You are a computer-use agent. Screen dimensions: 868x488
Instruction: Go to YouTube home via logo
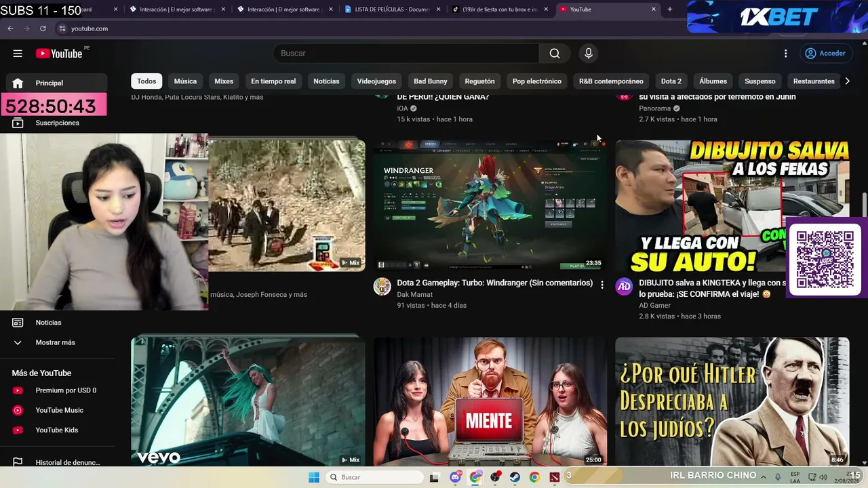click(x=59, y=54)
